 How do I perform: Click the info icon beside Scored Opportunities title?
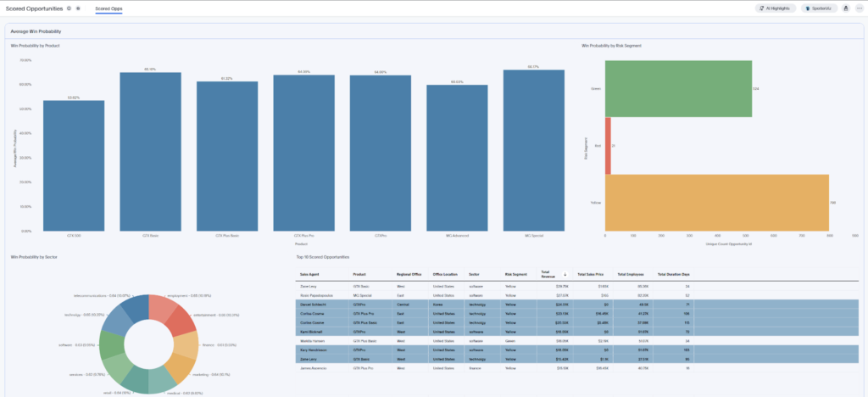pos(69,8)
